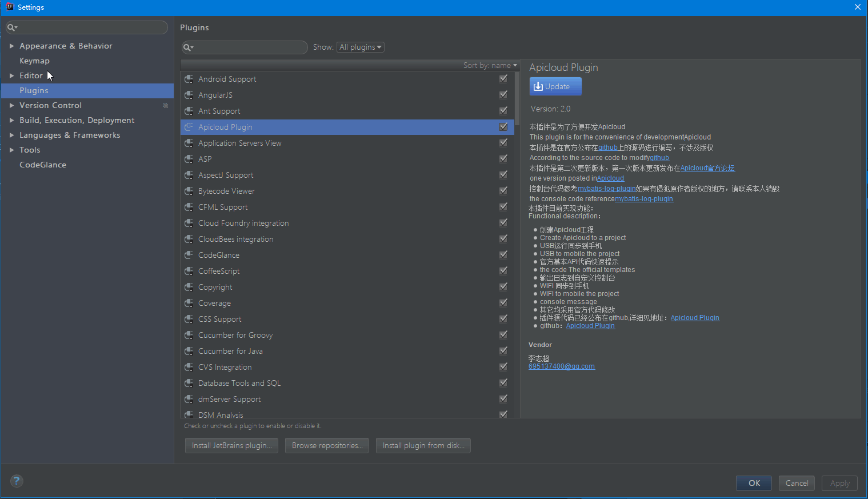Click the Cucumber for Java plugin icon
The width and height of the screenshot is (868, 499).
(189, 351)
